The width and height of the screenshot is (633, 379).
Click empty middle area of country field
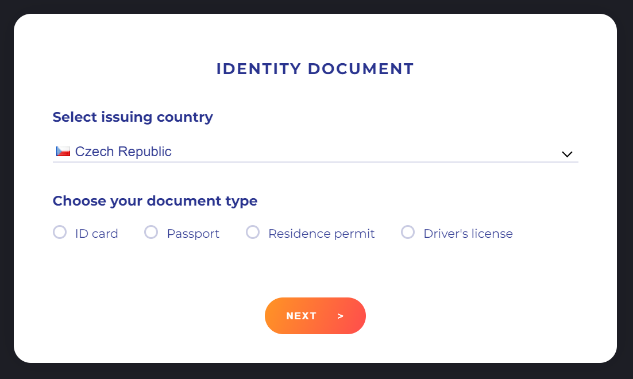coord(363,152)
